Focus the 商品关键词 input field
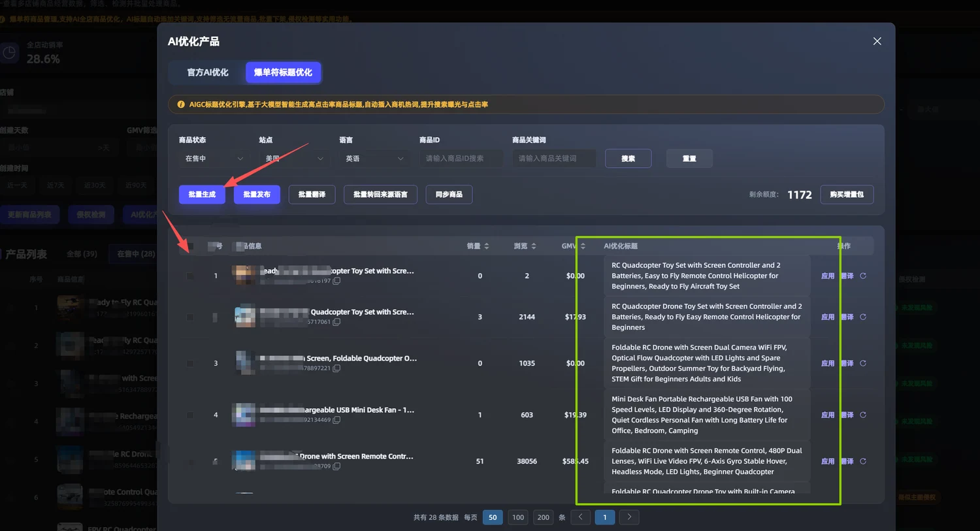980x531 pixels. coord(554,159)
